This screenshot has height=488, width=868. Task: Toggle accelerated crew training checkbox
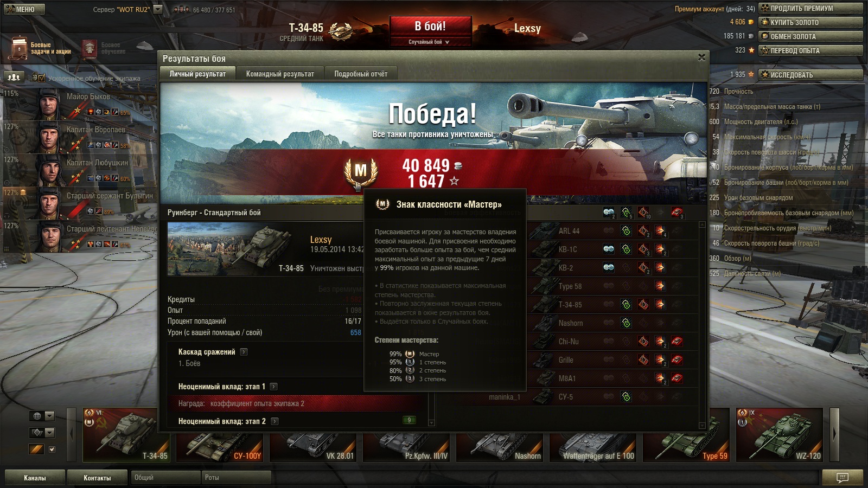coord(42,78)
